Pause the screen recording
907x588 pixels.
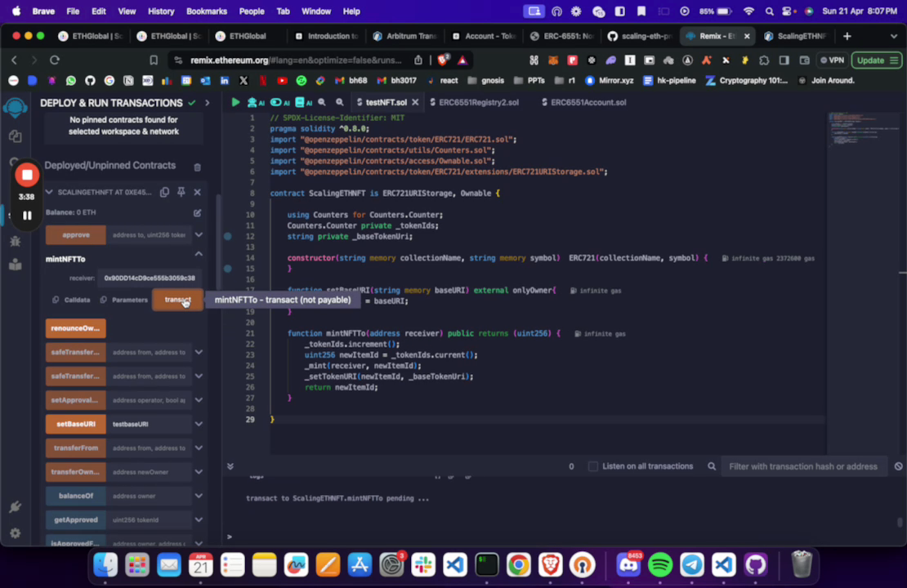pos(27,216)
